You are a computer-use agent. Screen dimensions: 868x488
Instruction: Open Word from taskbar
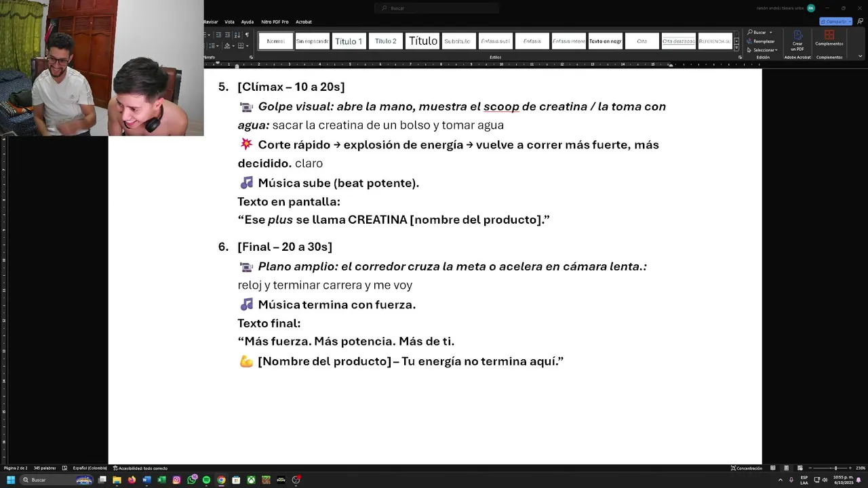tap(146, 480)
